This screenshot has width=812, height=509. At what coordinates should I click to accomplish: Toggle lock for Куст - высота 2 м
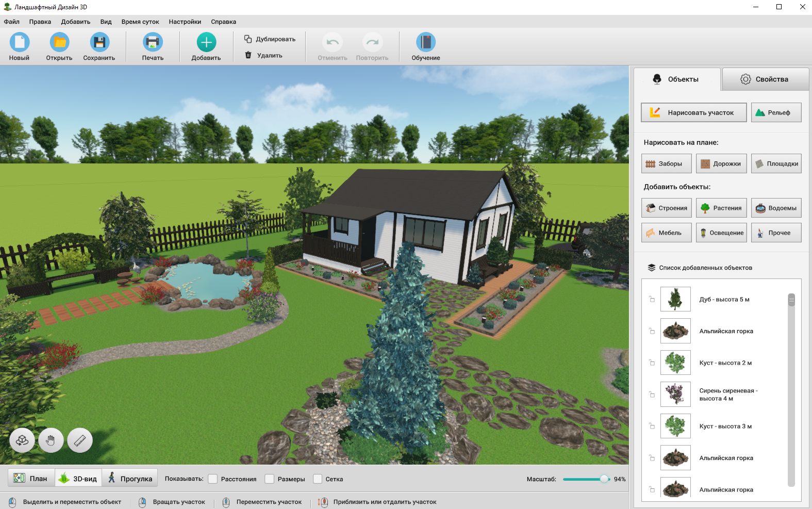652,363
